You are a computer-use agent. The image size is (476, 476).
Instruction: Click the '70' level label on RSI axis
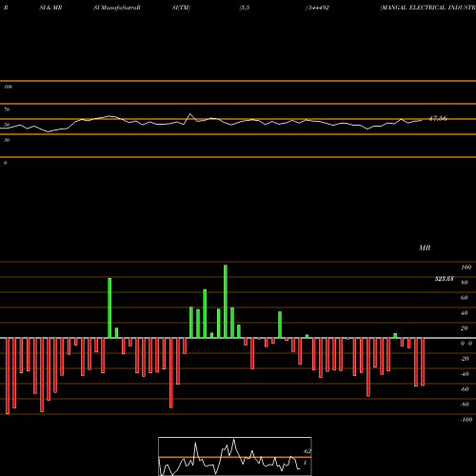point(7,109)
